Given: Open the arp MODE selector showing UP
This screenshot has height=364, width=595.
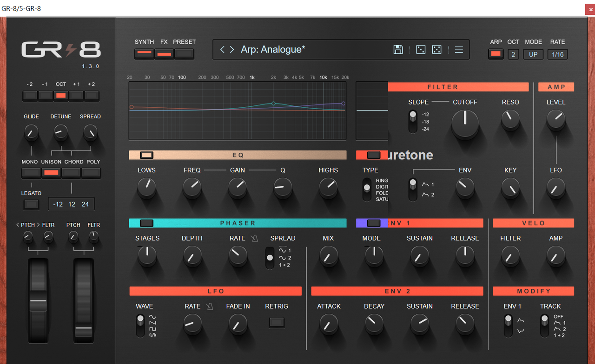Looking at the screenshot, I should tap(533, 54).
